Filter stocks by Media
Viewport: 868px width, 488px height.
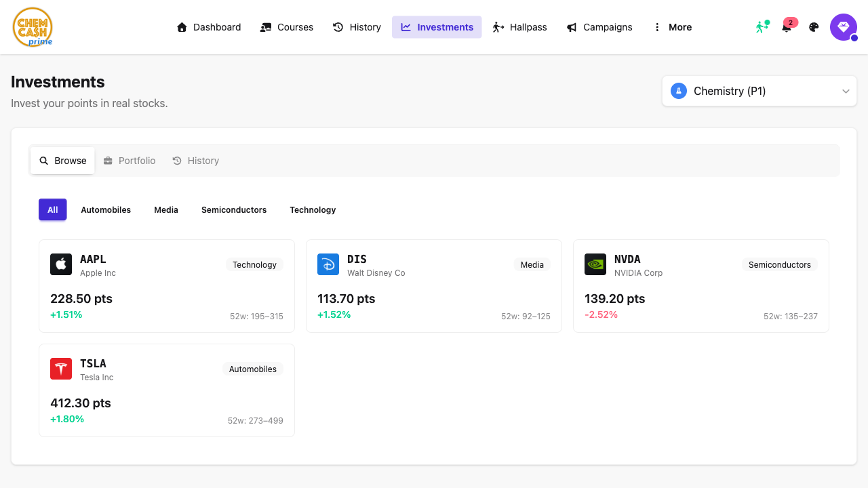click(166, 209)
